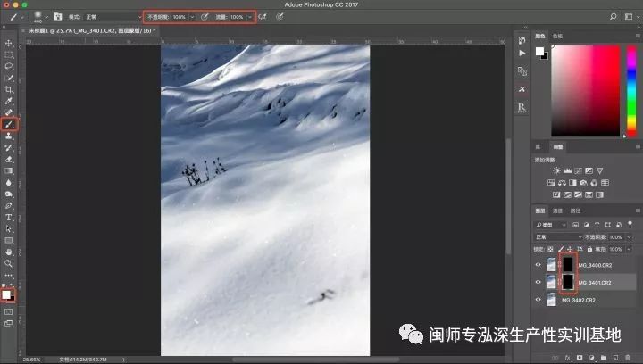
Task: Select the Blur tool
Action: click(x=9, y=183)
